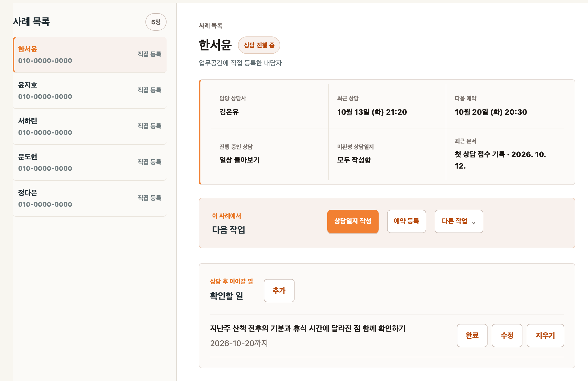Open the 다른 작업 dropdown

(459, 221)
